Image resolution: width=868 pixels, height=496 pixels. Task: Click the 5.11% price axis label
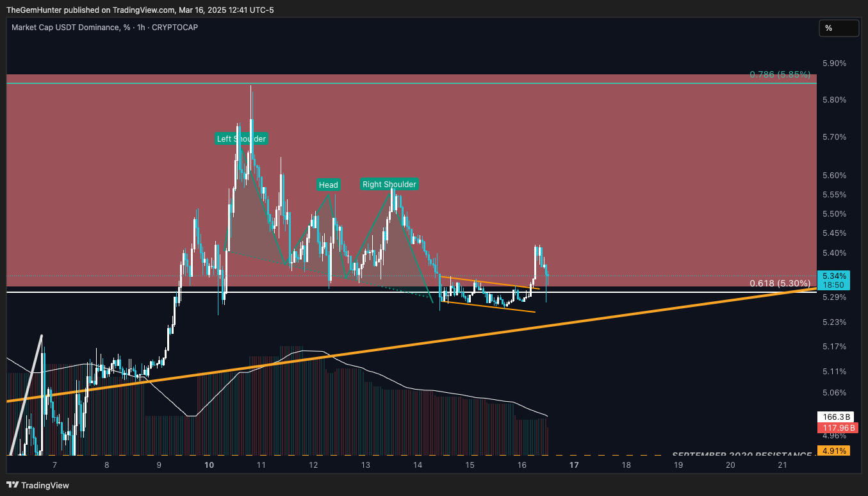coord(834,371)
